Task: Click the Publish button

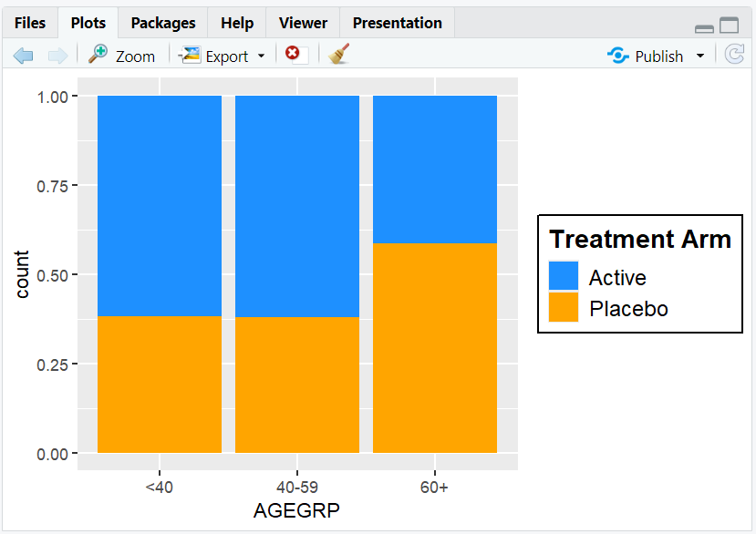Action: point(658,56)
